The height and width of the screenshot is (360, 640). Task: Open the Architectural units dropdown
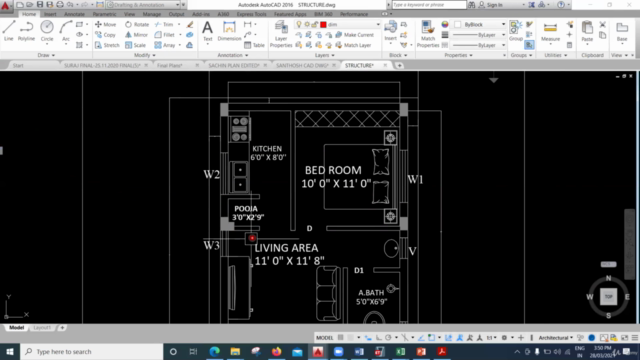click(556, 338)
